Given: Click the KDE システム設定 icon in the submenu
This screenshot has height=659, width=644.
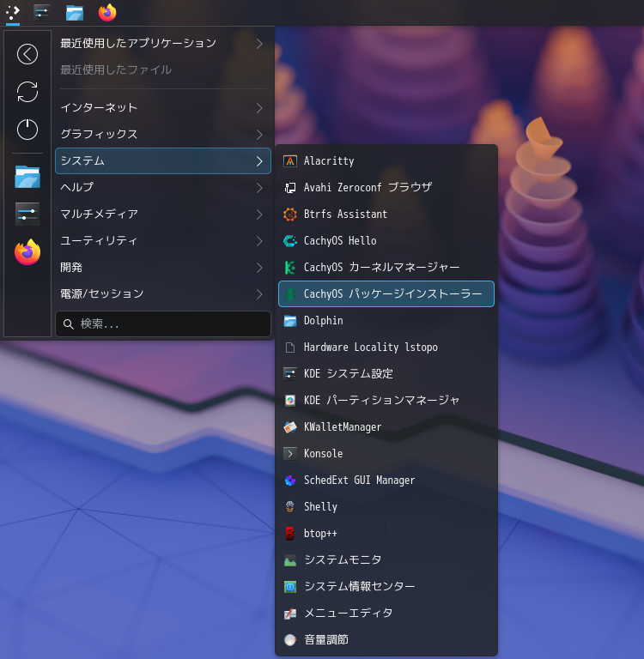Looking at the screenshot, I should 290,373.
